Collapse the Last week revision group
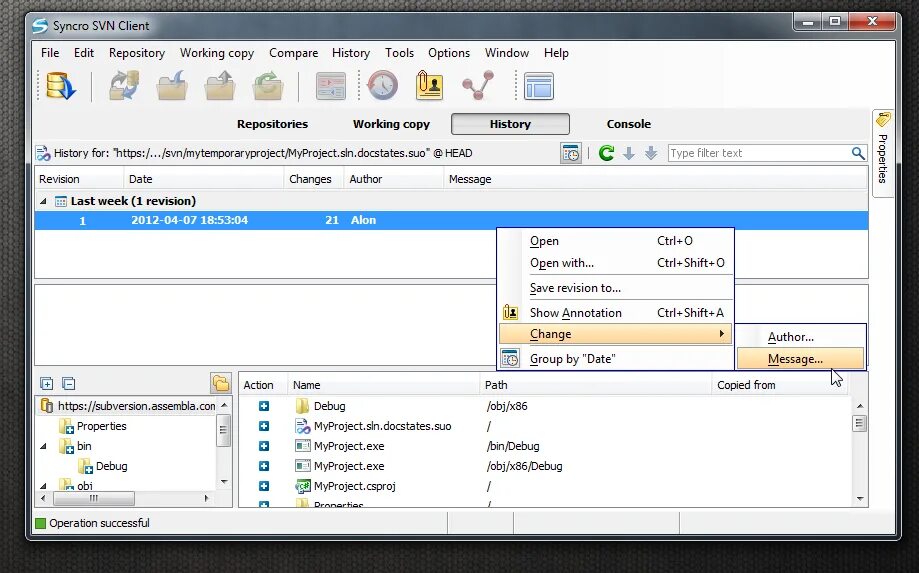The image size is (919, 573). [x=43, y=201]
